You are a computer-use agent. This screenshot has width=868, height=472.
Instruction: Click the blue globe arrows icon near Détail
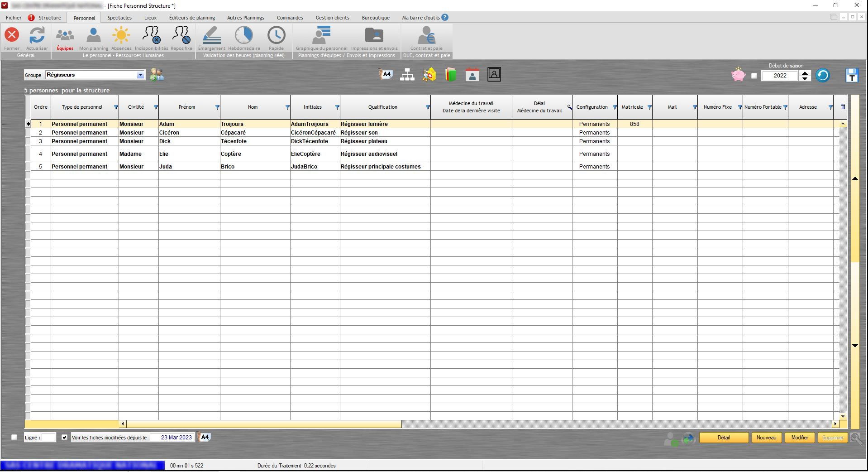pos(688,438)
